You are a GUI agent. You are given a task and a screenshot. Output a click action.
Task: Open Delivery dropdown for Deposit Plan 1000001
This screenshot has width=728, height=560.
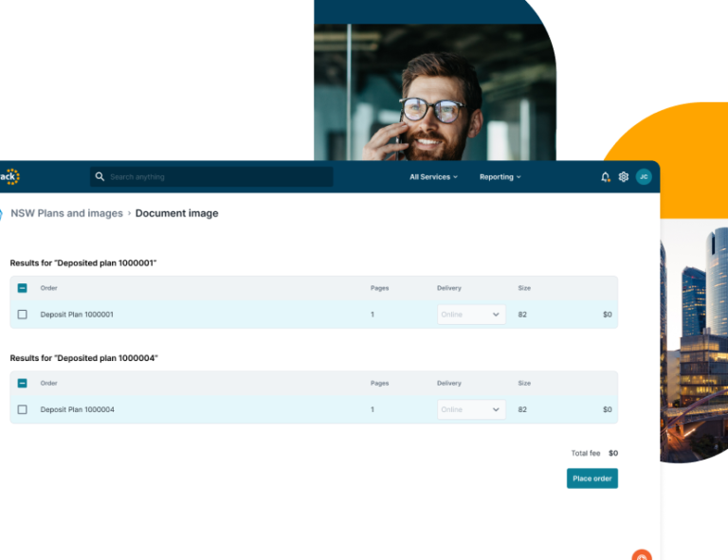coord(471,315)
